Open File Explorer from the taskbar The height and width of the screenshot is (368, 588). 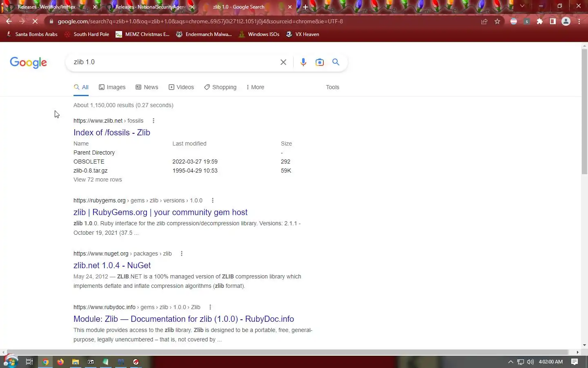point(76,362)
